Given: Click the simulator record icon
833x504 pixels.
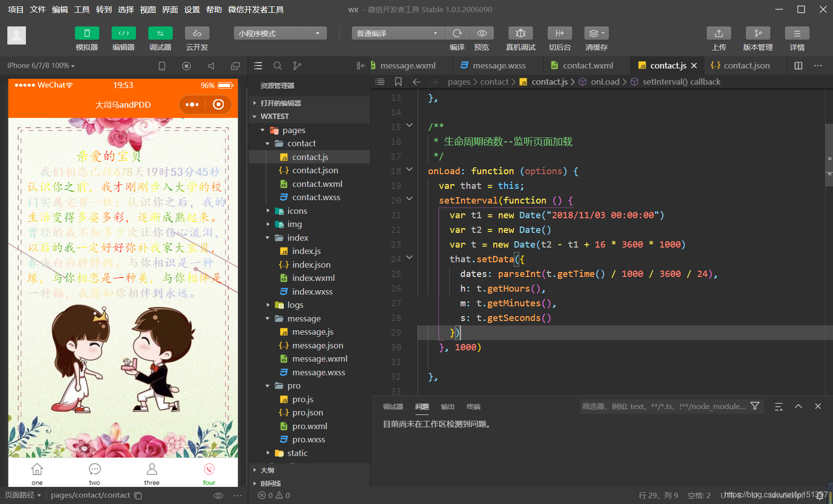Looking at the screenshot, I should [186, 66].
